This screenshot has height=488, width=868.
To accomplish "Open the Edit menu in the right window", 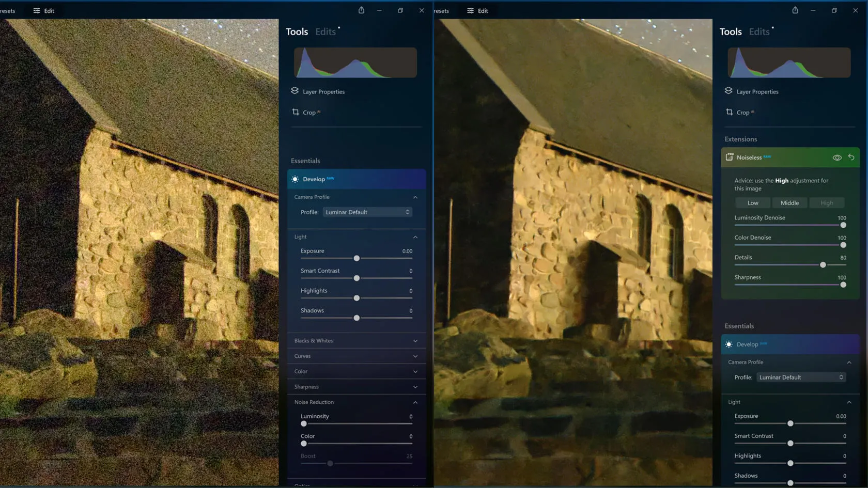I will point(477,11).
